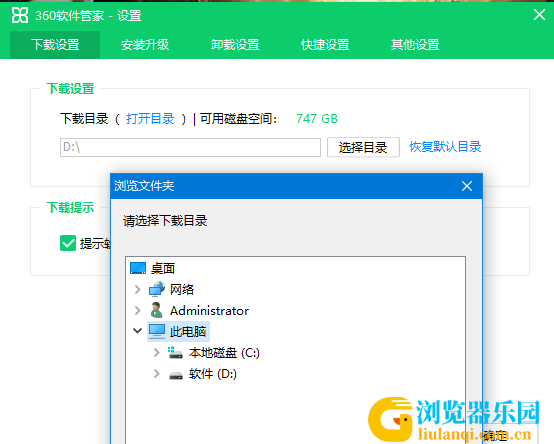Select the Administrator tree item label

[x=210, y=311]
